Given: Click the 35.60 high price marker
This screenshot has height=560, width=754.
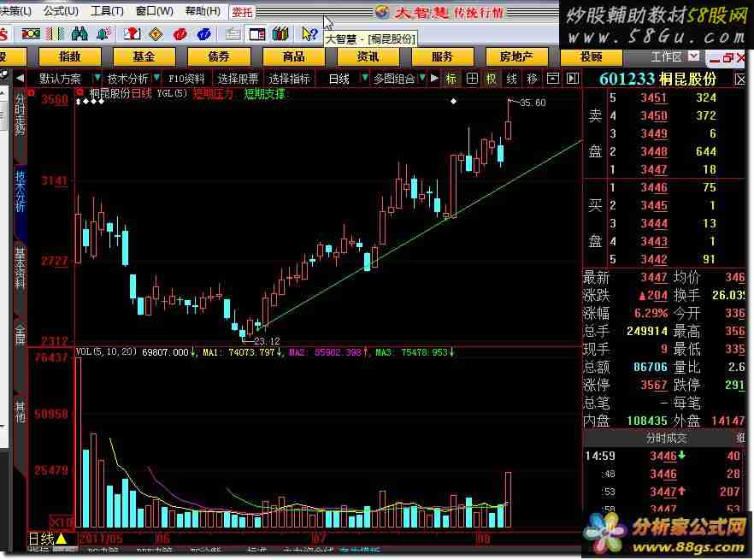Looking at the screenshot, I should [x=533, y=103].
